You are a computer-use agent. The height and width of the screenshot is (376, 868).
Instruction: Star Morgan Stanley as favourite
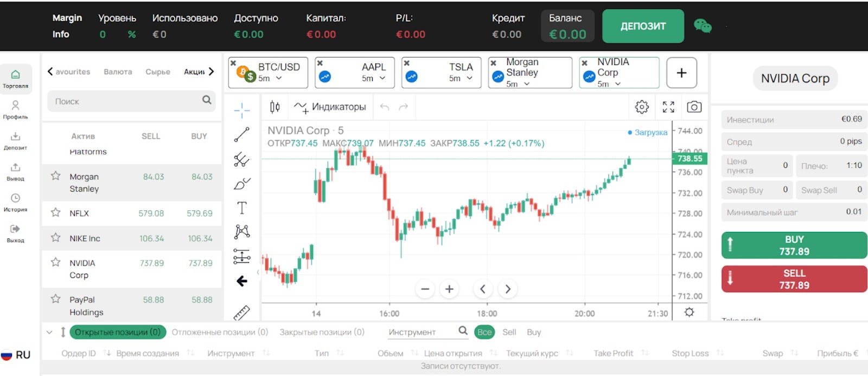point(55,176)
